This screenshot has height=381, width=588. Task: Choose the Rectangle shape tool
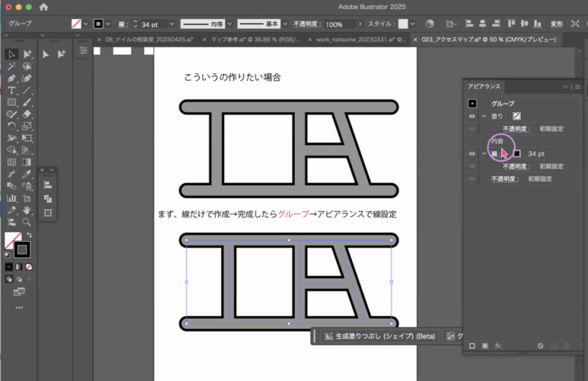coord(11,102)
